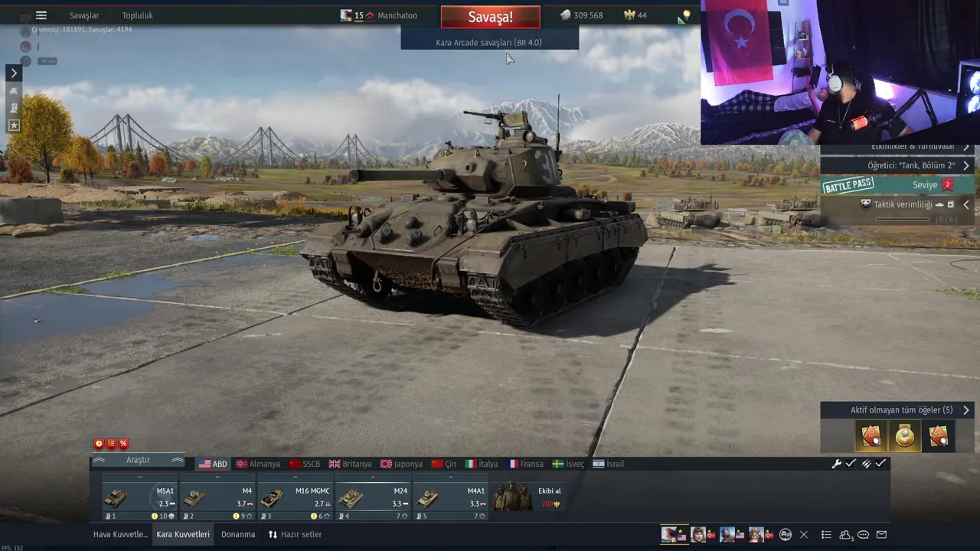Click the squad masks icon
980x551 pixels.
coord(786,535)
